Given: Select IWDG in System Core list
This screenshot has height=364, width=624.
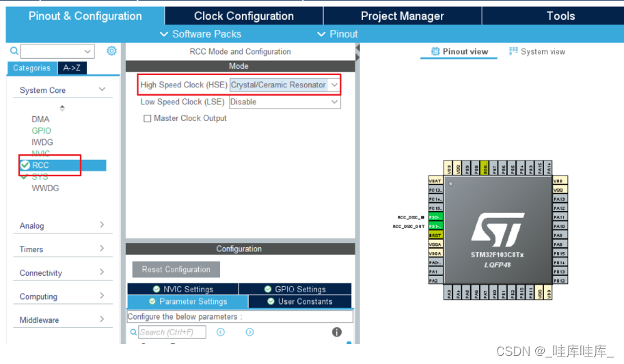Looking at the screenshot, I should point(42,143).
